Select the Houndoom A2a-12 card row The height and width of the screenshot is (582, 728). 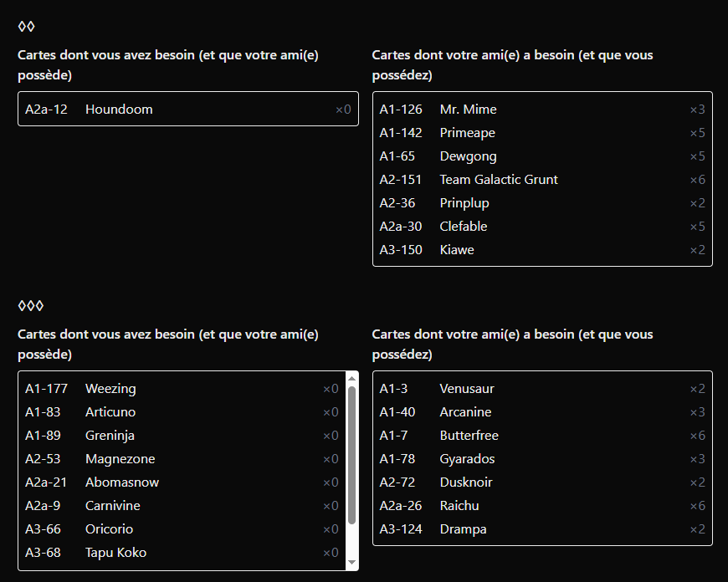click(x=187, y=110)
